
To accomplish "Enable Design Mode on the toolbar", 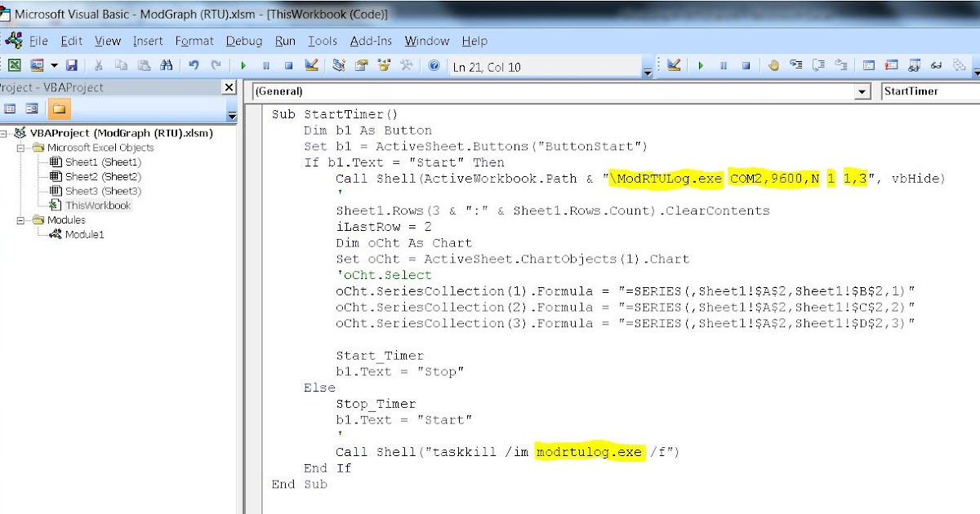I will (311, 65).
